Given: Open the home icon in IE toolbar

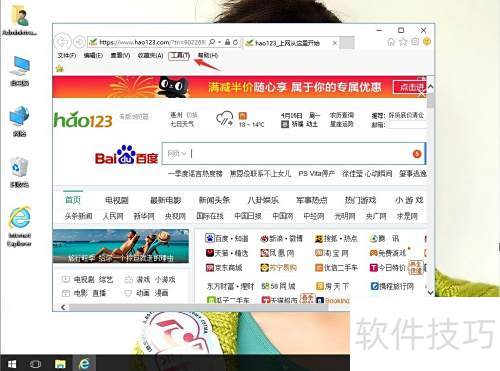Looking at the screenshot, I should click(x=391, y=42).
